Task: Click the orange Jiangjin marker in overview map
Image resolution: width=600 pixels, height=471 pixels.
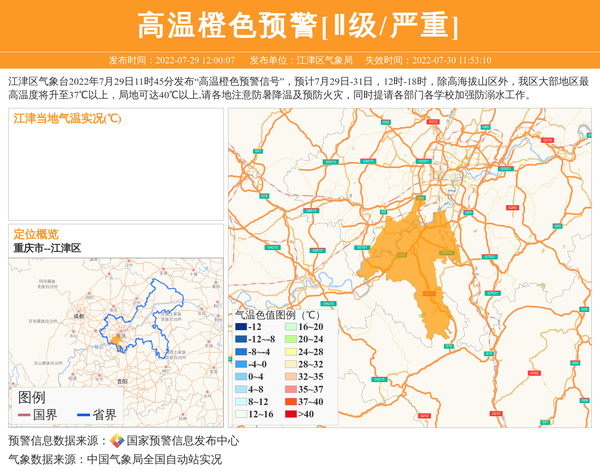Action: click(116, 341)
